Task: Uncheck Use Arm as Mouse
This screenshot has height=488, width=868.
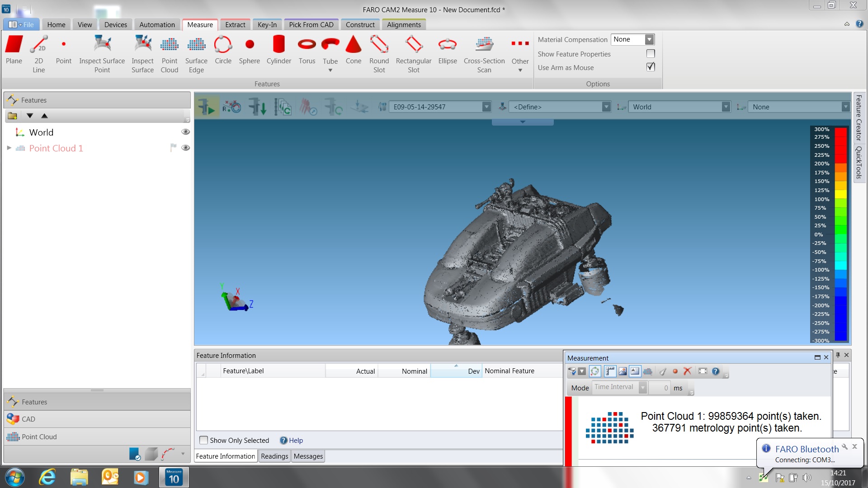Action: click(651, 67)
